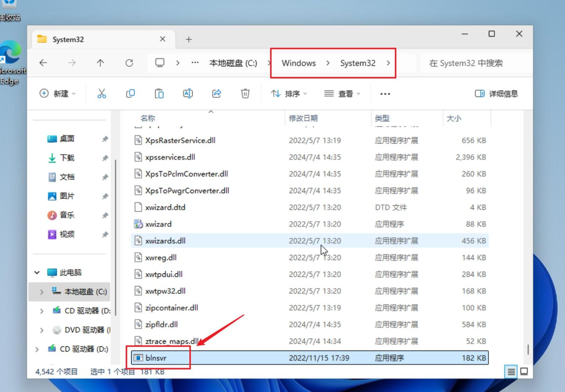Open Desktop in the navigation pane
Screen dimensions: 565x392
coord(67,139)
